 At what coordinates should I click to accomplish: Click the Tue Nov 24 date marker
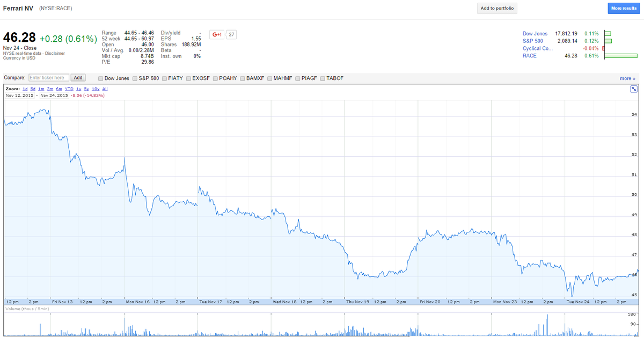(x=578, y=302)
